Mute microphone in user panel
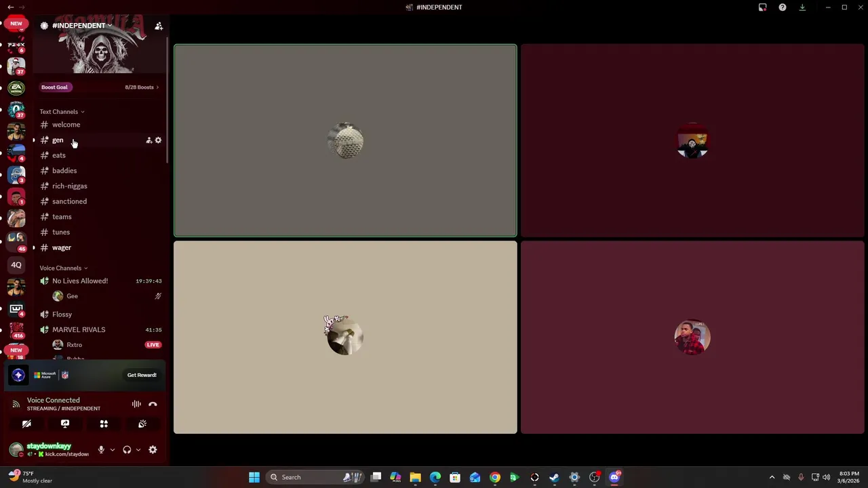Screen dimensions: 868x488 (101, 449)
